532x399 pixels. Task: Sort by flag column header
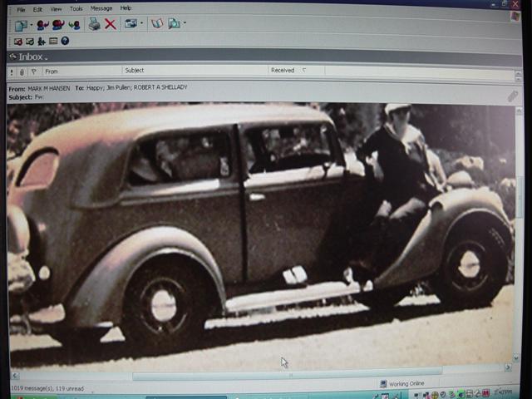click(x=33, y=71)
